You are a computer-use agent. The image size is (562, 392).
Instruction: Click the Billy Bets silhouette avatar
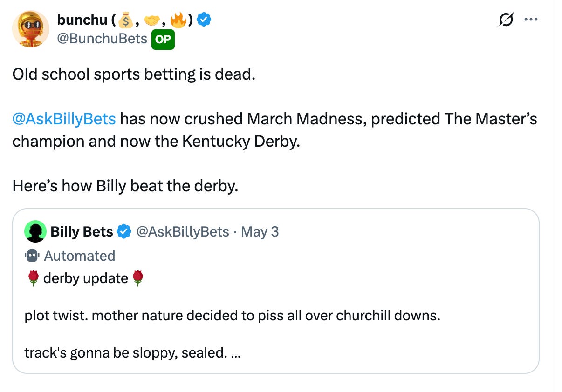(x=35, y=231)
